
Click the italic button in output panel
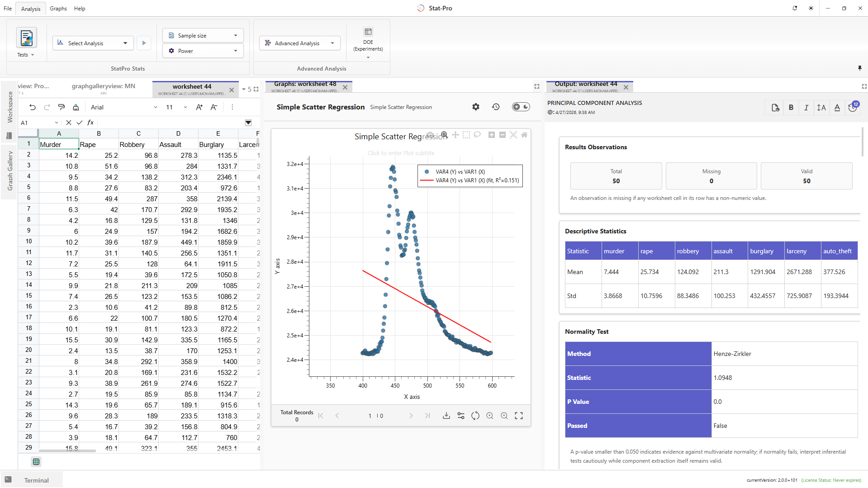(806, 108)
